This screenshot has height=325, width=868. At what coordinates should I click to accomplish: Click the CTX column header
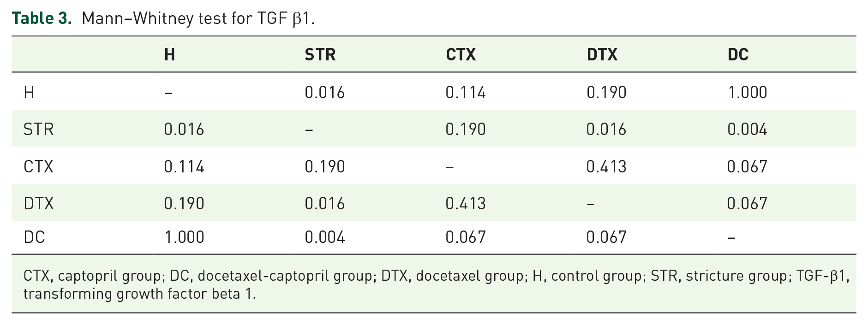point(461,55)
